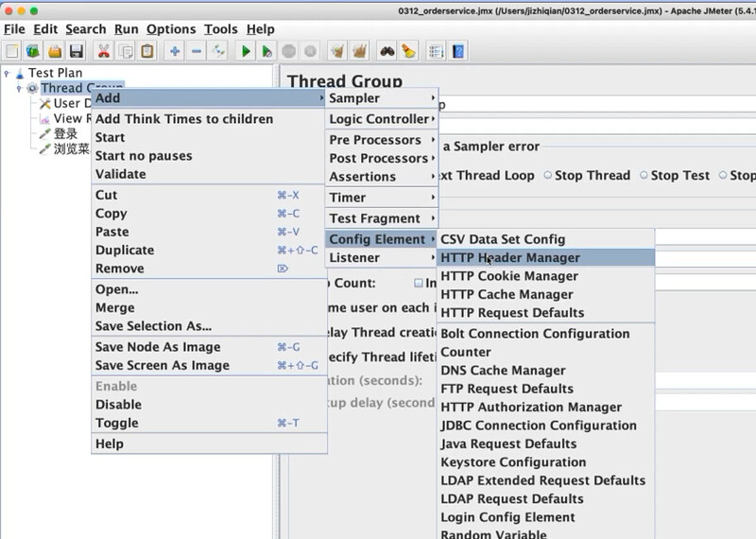Click the Help book icon in toolbar

(x=458, y=51)
